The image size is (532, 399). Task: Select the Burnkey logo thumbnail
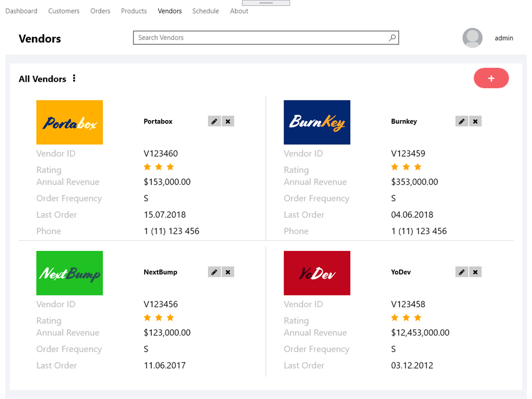click(x=317, y=122)
